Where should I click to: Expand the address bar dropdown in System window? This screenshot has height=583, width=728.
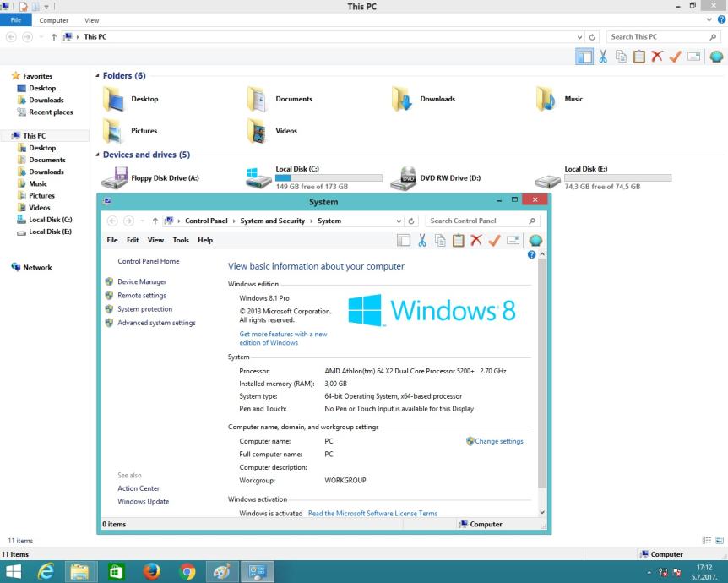pos(399,221)
